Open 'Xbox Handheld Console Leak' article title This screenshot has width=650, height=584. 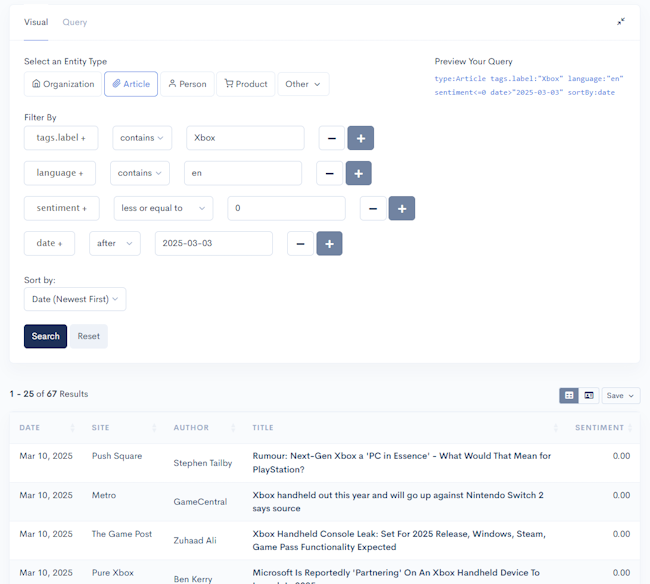399,540
